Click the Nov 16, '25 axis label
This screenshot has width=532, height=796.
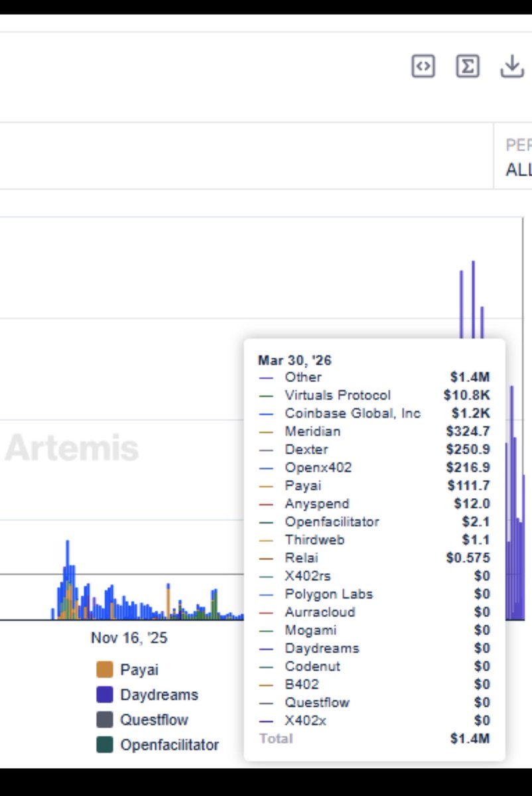click(x=129, y=638)
